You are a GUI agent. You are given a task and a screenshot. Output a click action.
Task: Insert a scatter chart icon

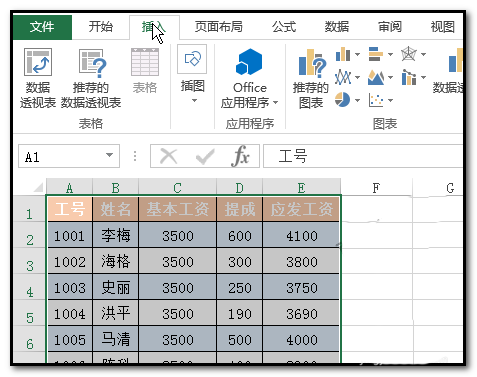tap(376, 100)
